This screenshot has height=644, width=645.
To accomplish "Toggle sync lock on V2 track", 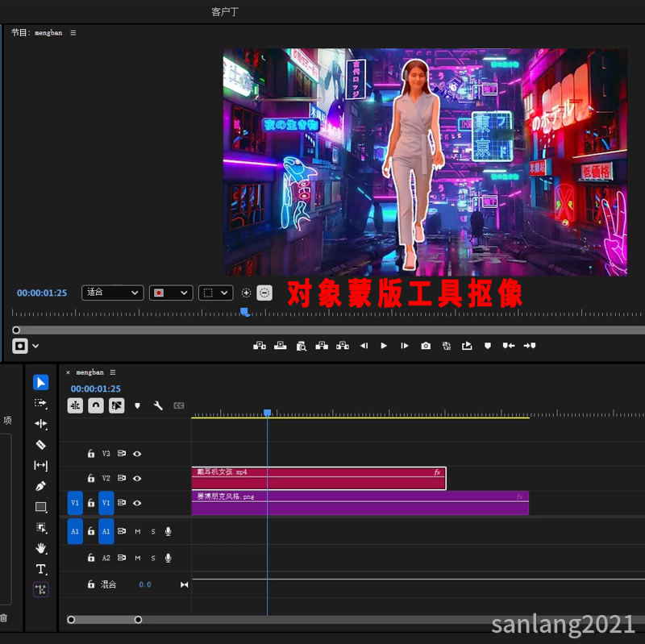I will pos(122,478).
